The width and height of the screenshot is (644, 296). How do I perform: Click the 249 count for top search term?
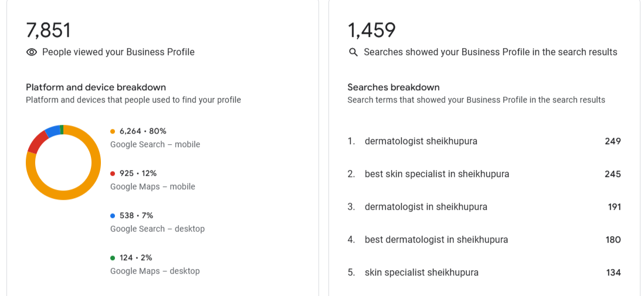[612, 141]
